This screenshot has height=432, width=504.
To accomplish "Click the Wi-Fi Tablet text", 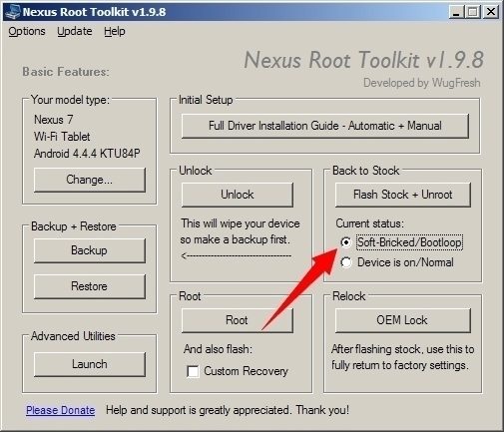I will click(62, 137).
